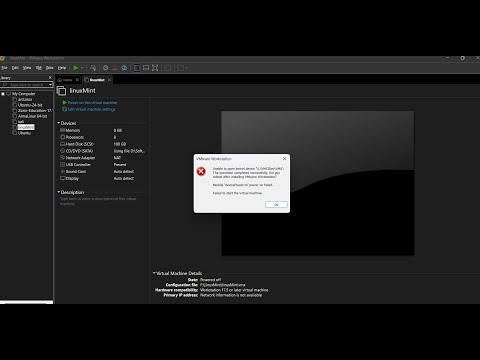Click the NAT network adapter value
Image resolution: width=480 pixels, height=360 pixels.
coord(117,158)
